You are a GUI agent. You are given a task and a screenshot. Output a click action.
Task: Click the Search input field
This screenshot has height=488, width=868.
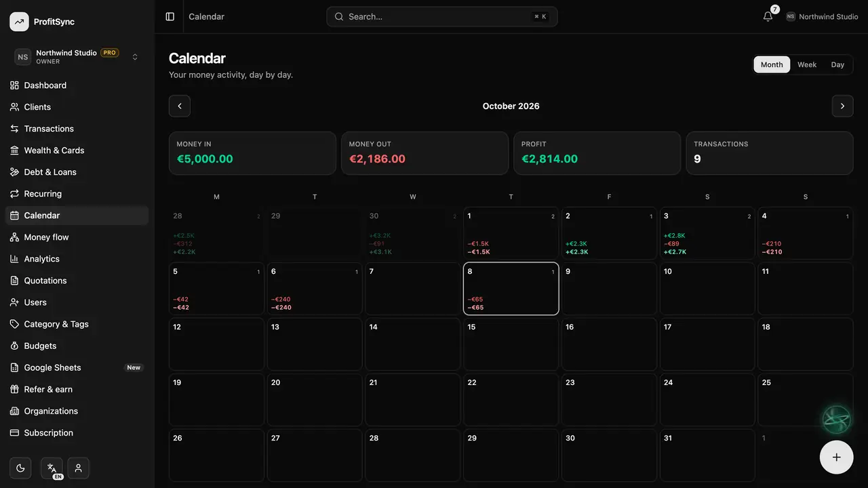pyautogui.click(x=442, y=16)
